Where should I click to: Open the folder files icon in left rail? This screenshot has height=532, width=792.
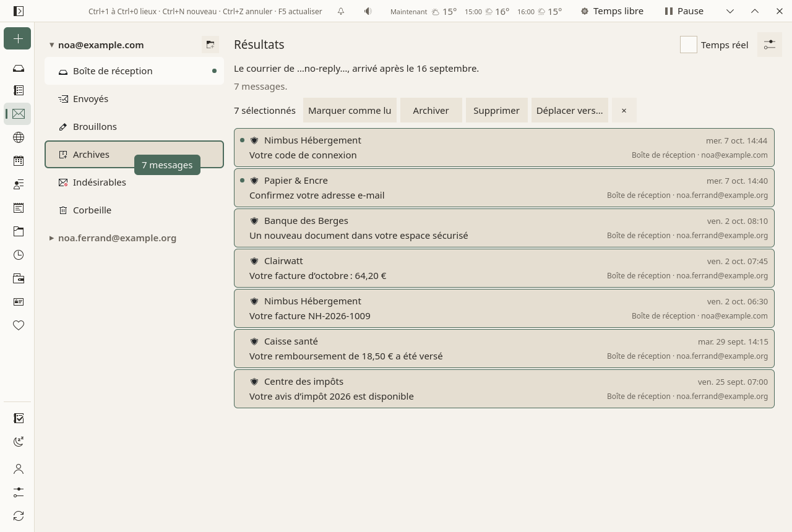pyautogui.click(x=19, y=231)
